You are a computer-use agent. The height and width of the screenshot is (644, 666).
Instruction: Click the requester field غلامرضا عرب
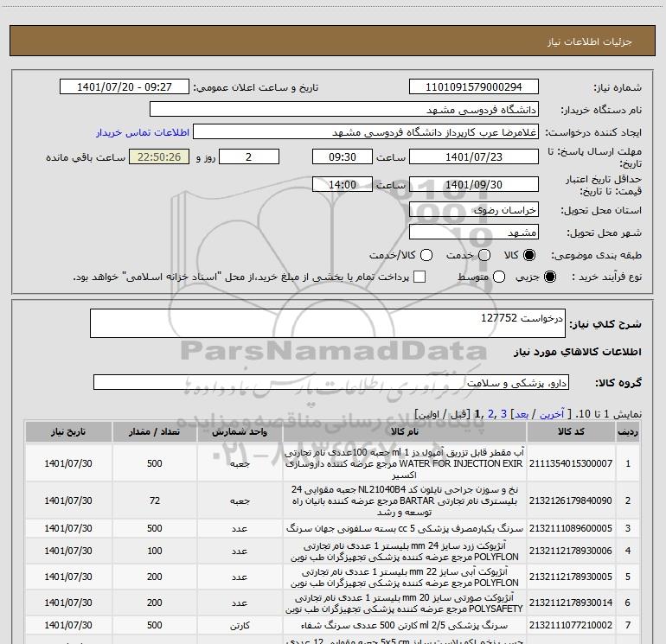(x=366, y=131)
